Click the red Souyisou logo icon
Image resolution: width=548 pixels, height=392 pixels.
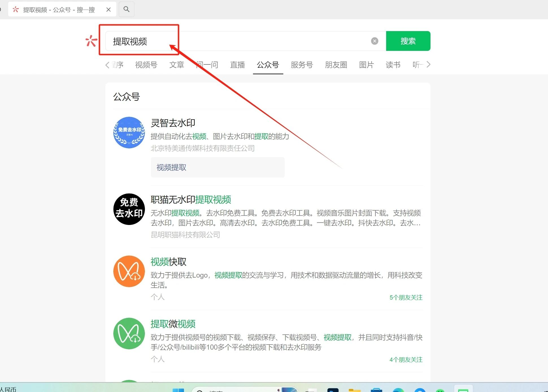(x=91, y=41)
